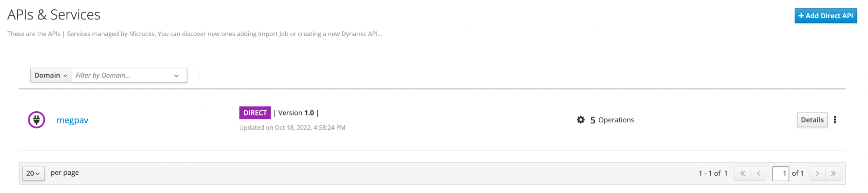Open the megpav API link
The width and height of the screenshot is (868, 193).
73,120
